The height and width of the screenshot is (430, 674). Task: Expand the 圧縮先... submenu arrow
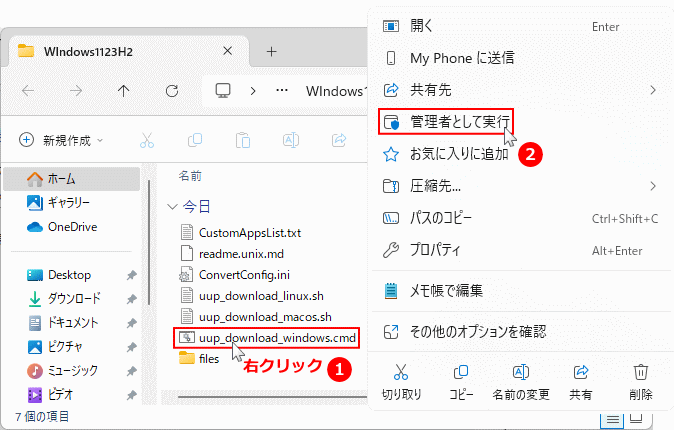[653, 186]
